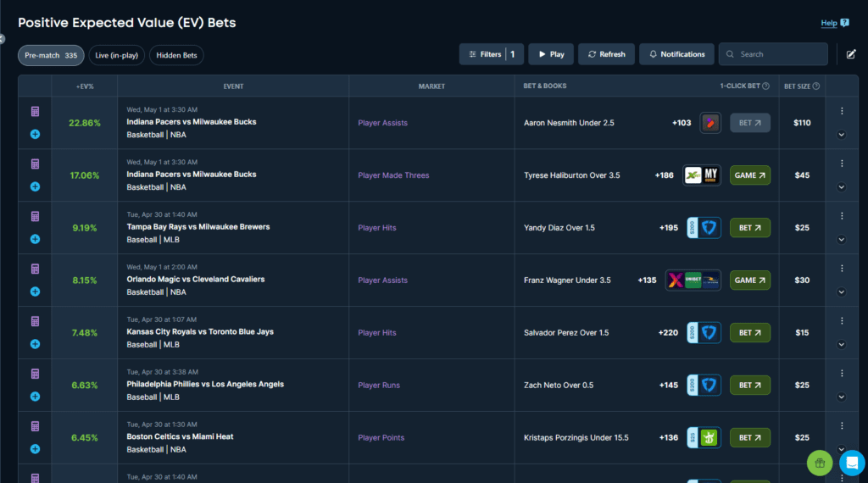Click GAME button for Tyrese Haliburton Over 3.5
The width and height of the screenshot is (868, 483).
click(750, 175)
